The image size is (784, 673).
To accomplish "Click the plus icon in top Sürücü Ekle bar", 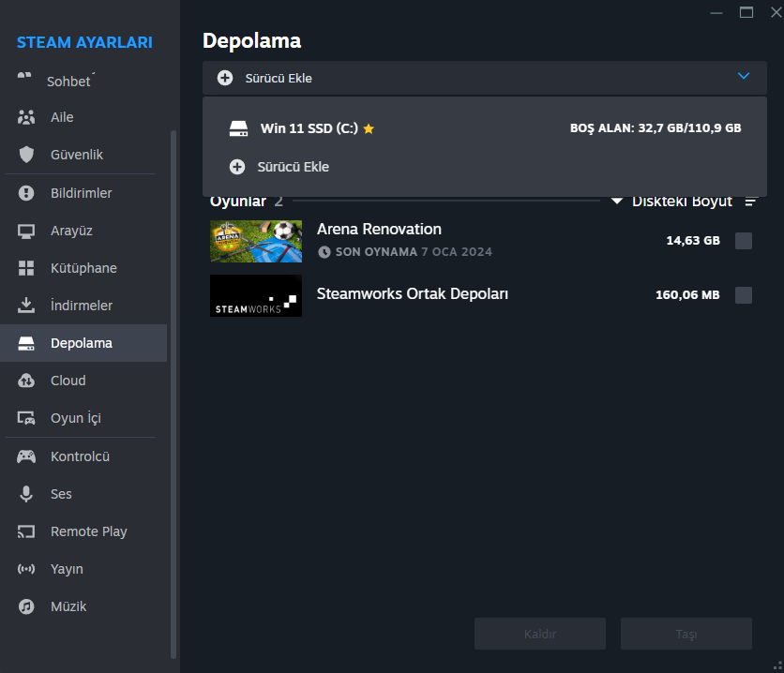I will pyautogui.click(x=225, y=78).
